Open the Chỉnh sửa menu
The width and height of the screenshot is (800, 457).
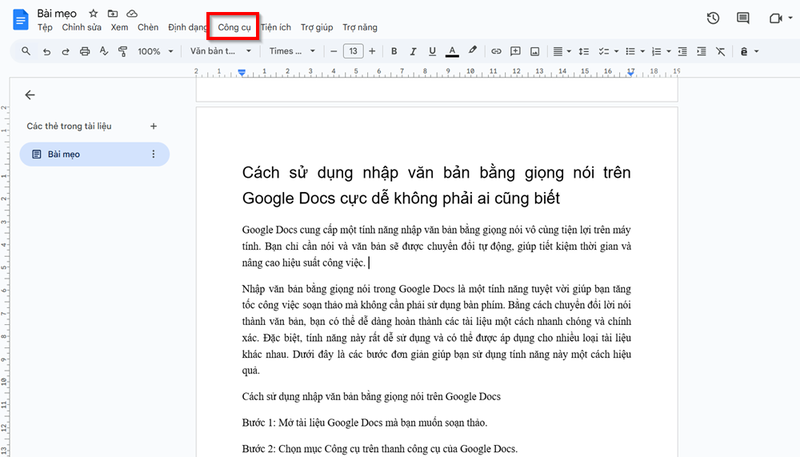pyautogui.click(x=82, y=27)
